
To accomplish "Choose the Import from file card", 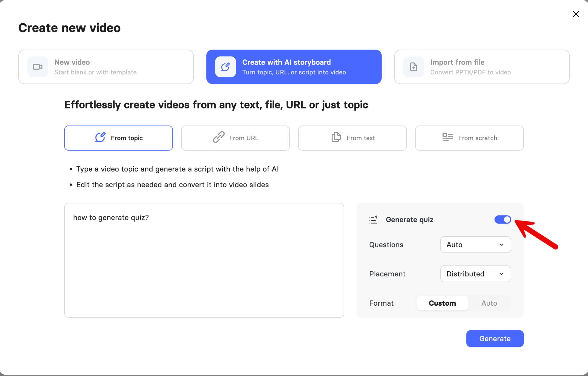I will [482, 67].
